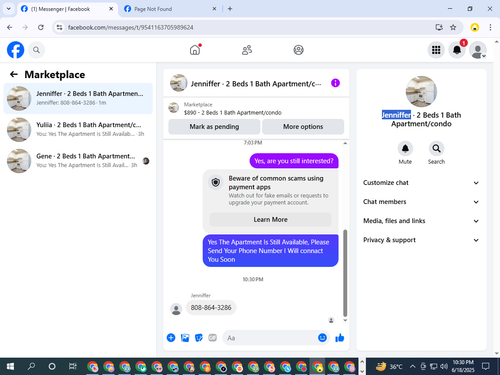
Task: Open more actions plus icon in composer
Action: click(x=171, y=338)
